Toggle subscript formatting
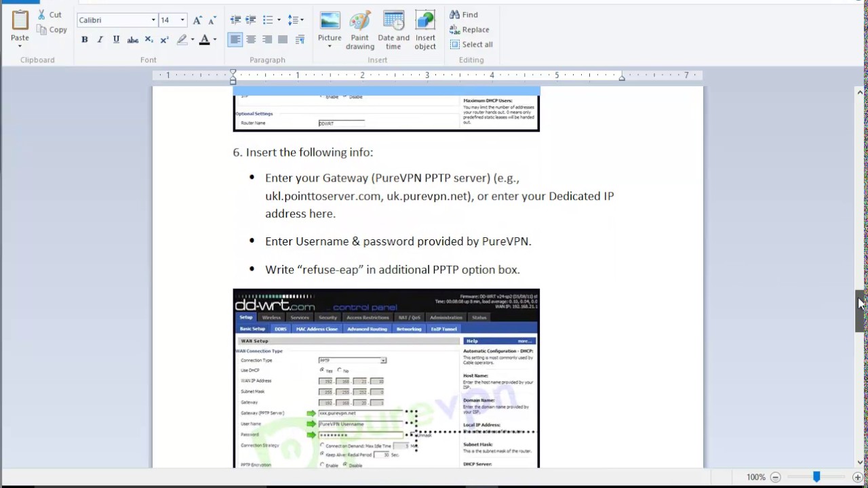 coord(149,40)
